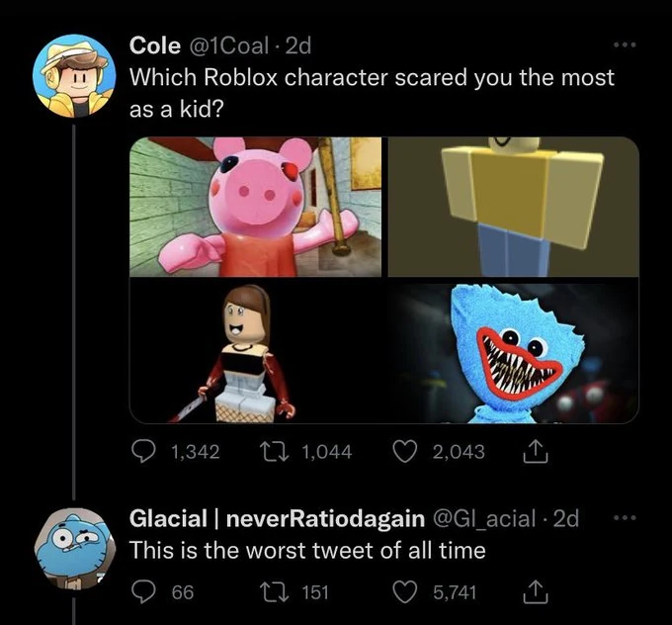Click the Cole display name

point(155,46)
